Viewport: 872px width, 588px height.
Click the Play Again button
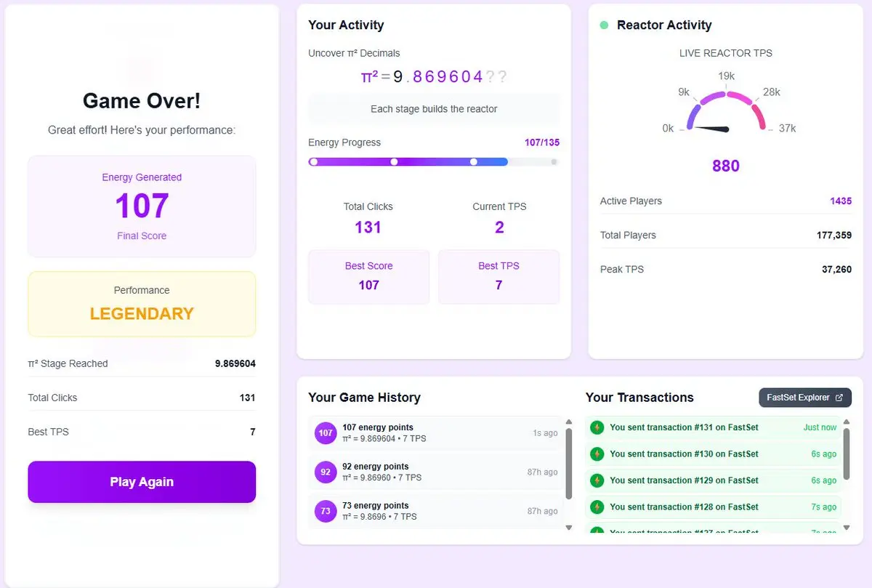pyautogui.click(x=142, y=482)
